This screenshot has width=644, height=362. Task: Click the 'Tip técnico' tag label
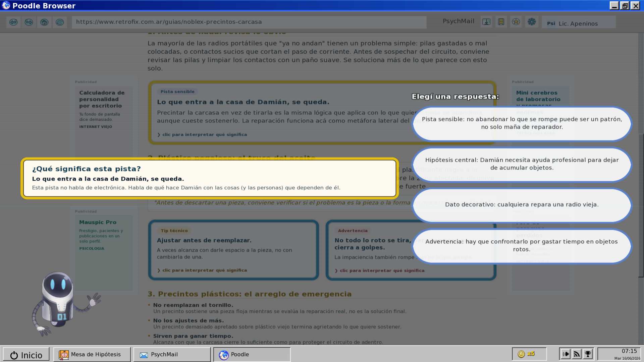click(x=174, y=231)
